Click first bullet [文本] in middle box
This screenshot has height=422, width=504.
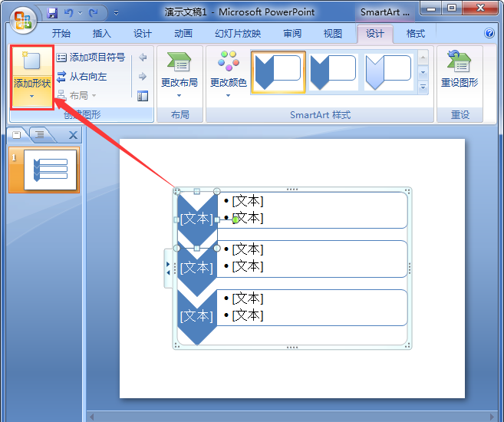[x=248, y=249]
